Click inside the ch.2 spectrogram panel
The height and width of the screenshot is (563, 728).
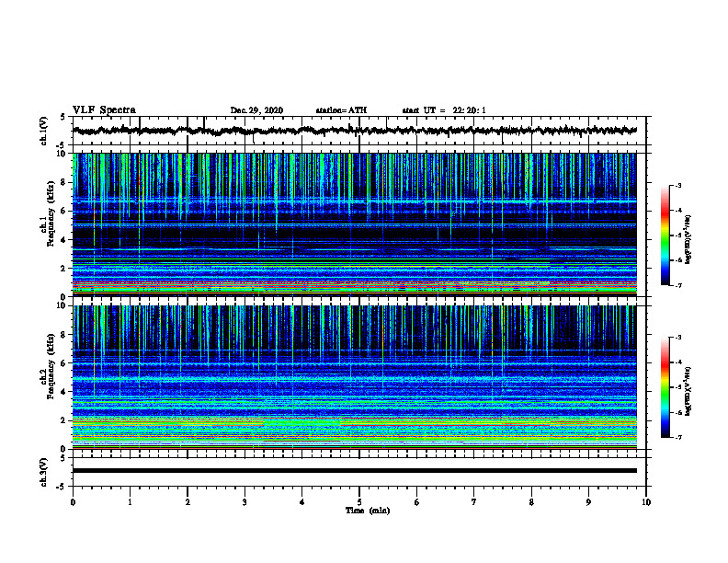coord(354,377)
